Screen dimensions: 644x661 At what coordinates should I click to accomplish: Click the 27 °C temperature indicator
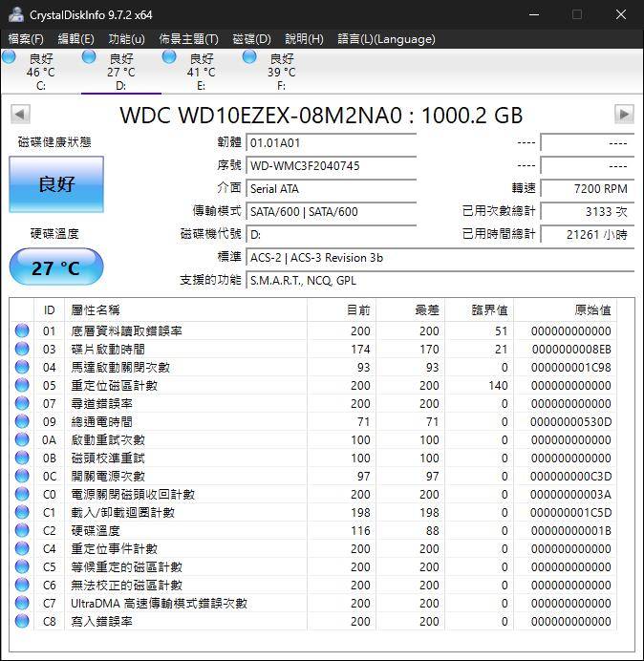tap(56, 267)
